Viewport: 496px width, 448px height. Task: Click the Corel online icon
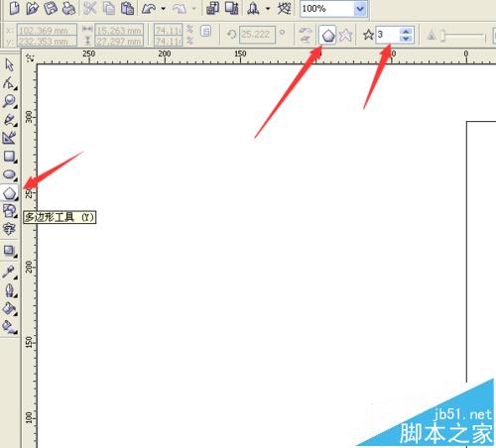click(x=285, y=8)
